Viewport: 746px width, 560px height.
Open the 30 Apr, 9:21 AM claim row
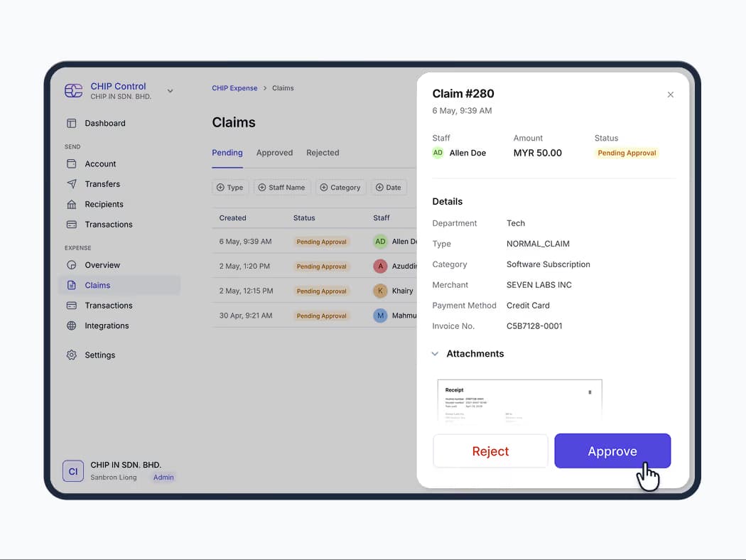pos(314,316)
